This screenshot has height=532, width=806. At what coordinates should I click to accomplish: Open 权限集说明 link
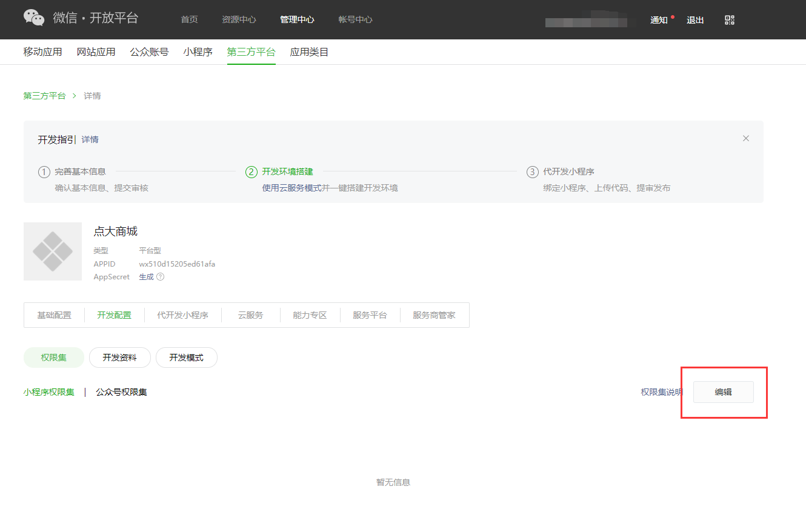[662, 392]
